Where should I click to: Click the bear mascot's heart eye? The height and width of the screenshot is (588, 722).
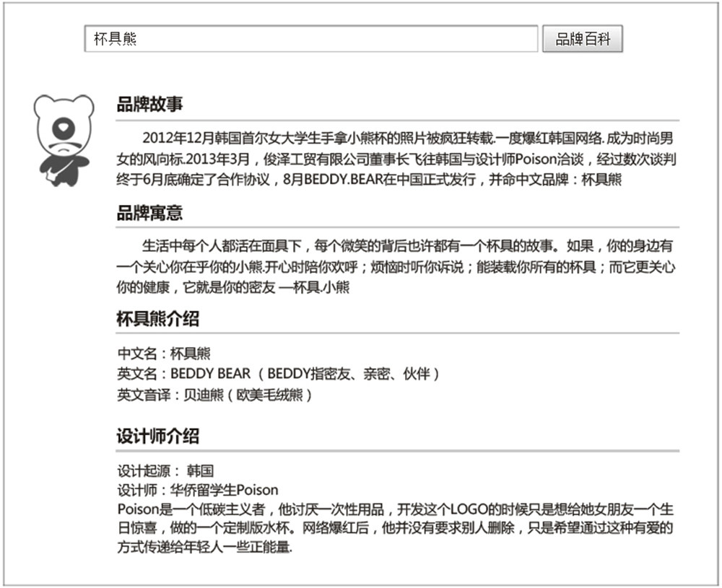(x=63, y=127)
